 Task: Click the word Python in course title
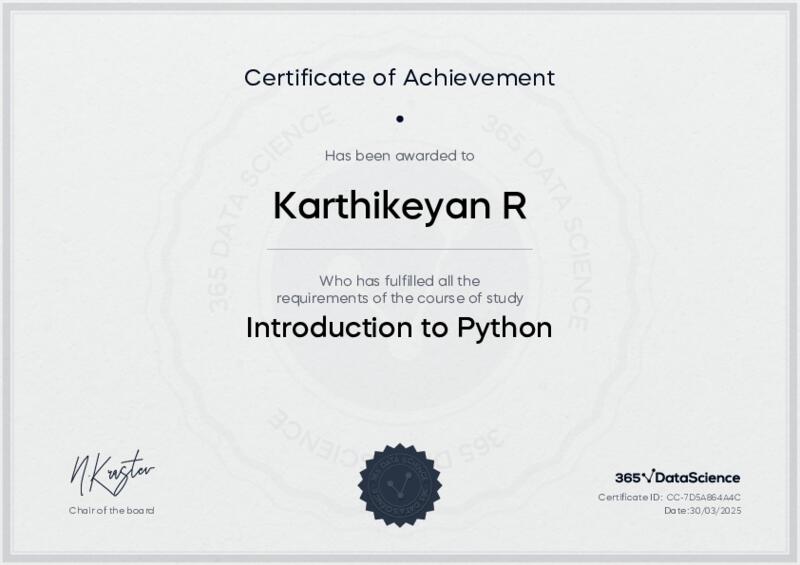pyautogui.click(x=504, y=328)
